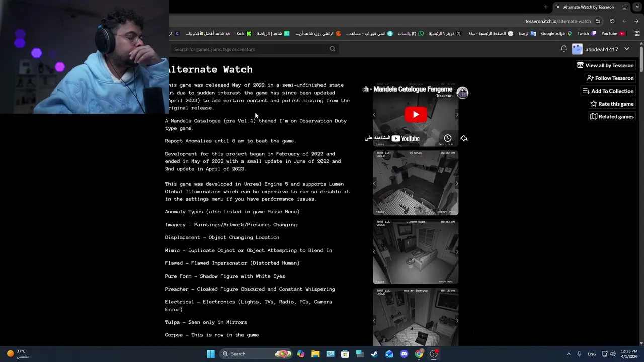Expand the abodeah1417 account dropdown arrow
Viewport: 644px width, 362px height.
[627, 49]
